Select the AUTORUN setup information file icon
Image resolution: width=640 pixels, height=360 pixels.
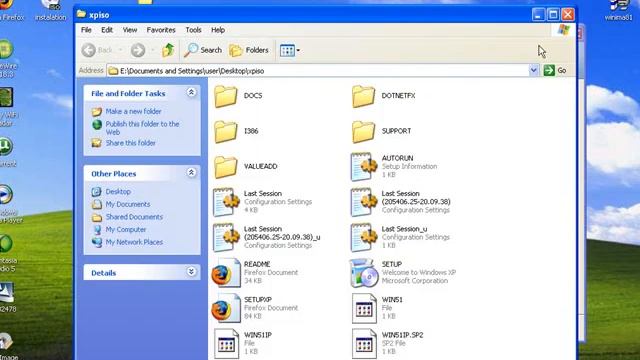[363, 167]
